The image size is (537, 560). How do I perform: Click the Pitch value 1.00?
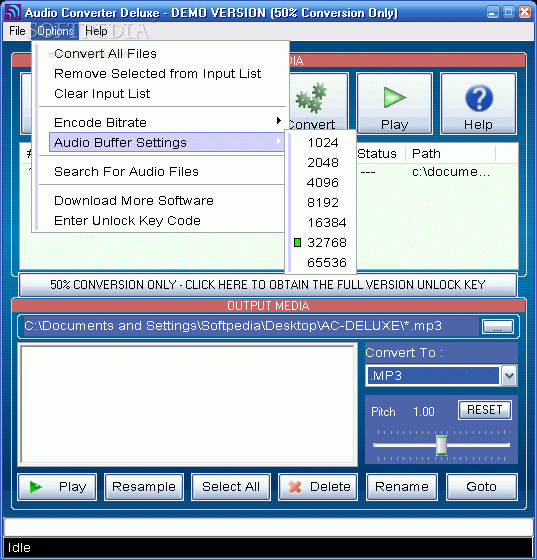pyautogui.click(x=424, y=412)
